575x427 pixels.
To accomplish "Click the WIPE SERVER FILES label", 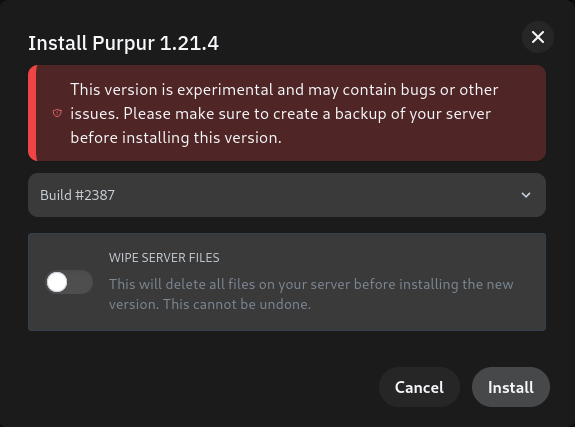I will tap(164, 258).
